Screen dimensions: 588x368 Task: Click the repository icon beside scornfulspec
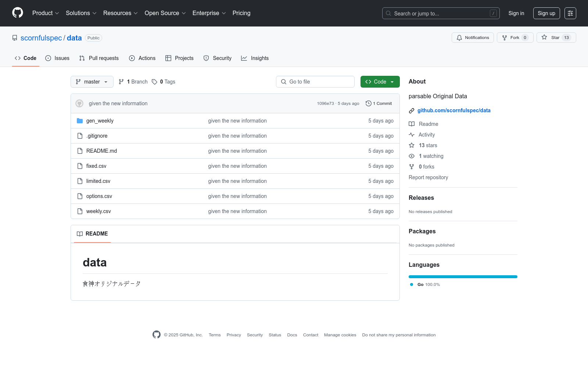(15, 38)
